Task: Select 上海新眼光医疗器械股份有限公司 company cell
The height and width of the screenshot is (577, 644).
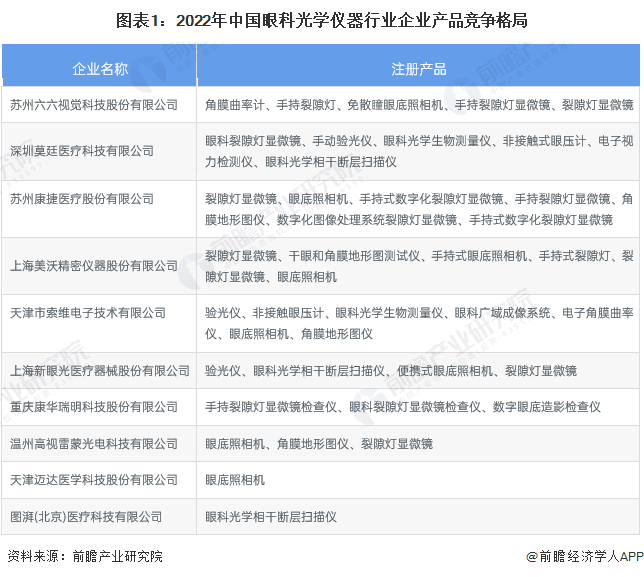Action: (99, 371)
